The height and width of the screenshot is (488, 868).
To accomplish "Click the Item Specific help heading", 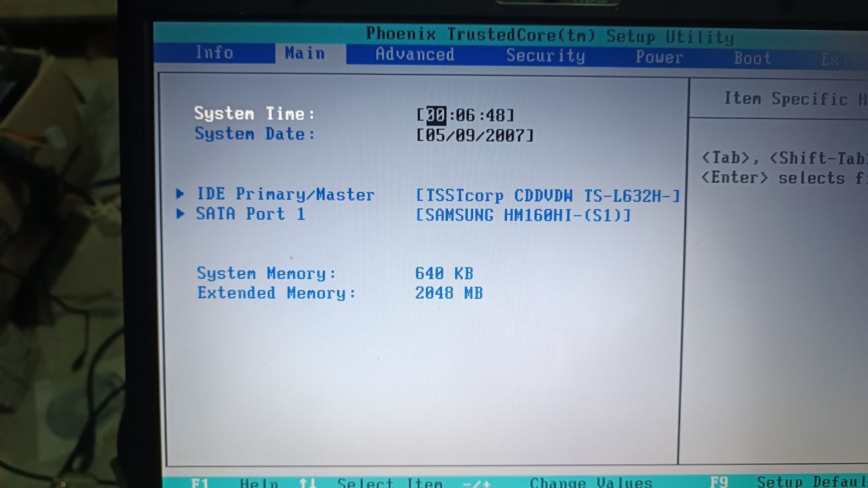I will pos(795,99).
